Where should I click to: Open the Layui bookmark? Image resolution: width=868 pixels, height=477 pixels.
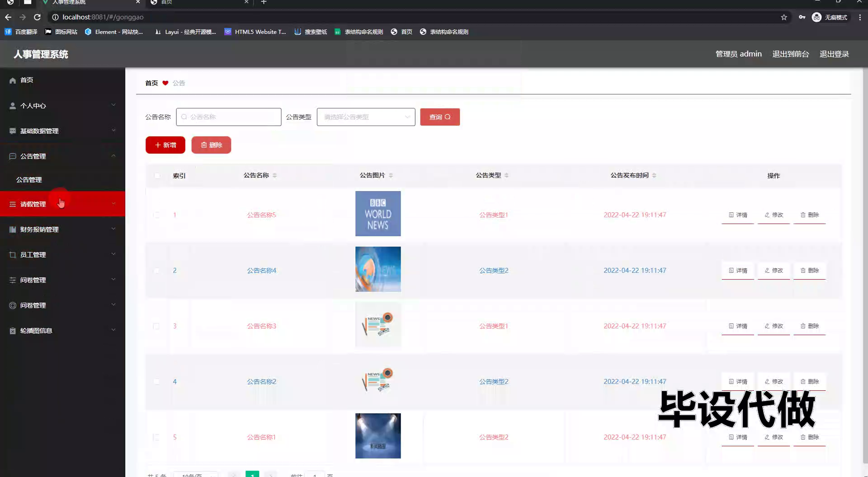click(x=185, y=32)
